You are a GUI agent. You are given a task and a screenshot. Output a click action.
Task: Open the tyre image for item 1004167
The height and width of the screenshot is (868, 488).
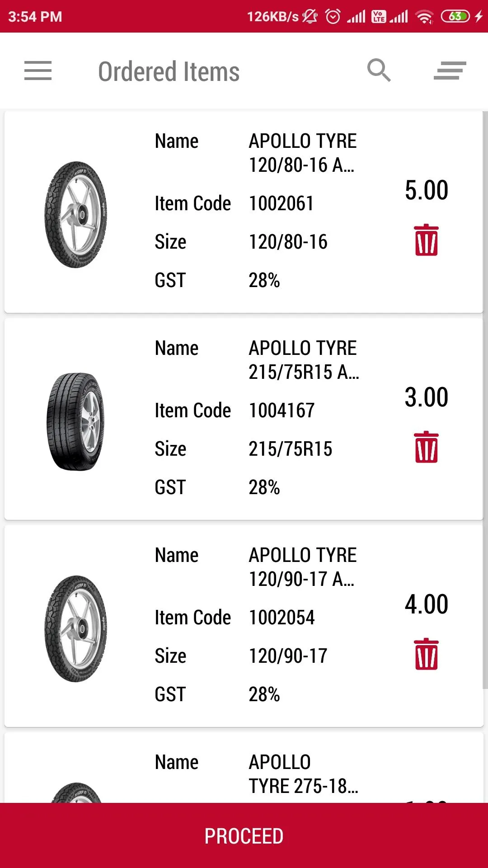tap(76, 421)
